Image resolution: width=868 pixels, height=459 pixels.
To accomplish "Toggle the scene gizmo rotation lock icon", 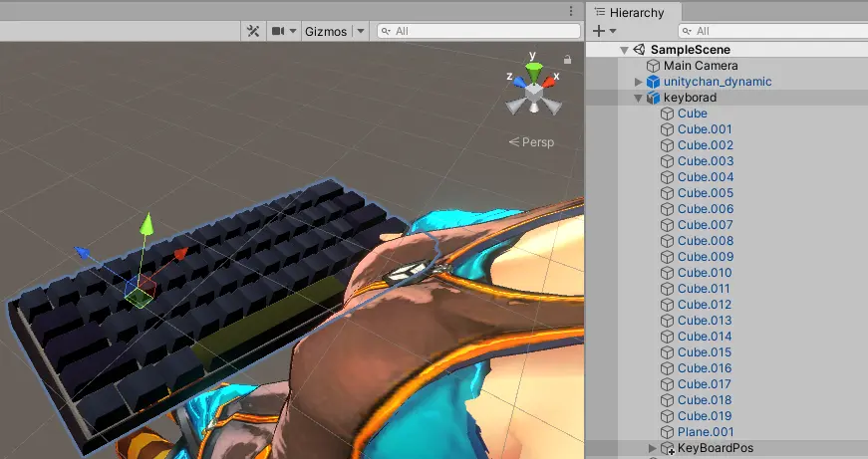I will pyautogui.click(x=567, y=59).
